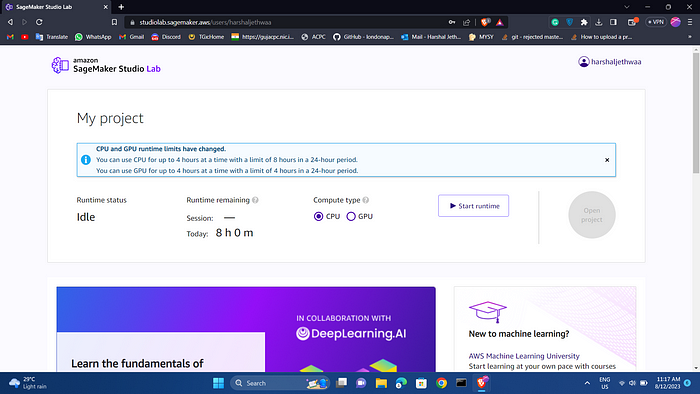This screenshot has height=394, width=700.
Task: Start the project runtime
Action: pos(473,206)
